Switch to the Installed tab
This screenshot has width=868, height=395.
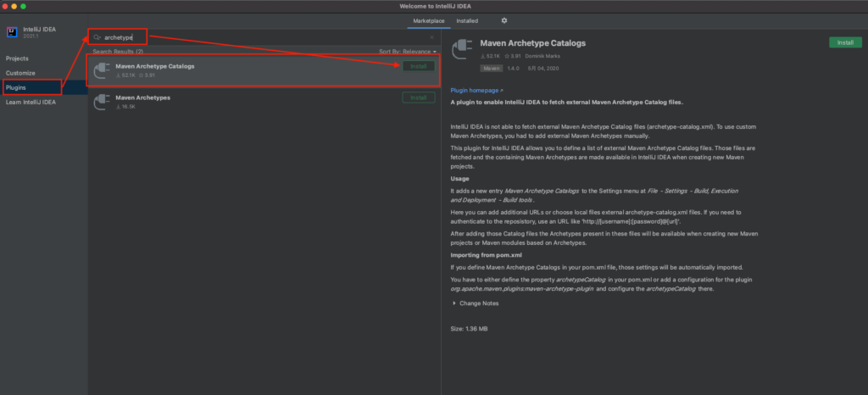[x=467, y=20]
